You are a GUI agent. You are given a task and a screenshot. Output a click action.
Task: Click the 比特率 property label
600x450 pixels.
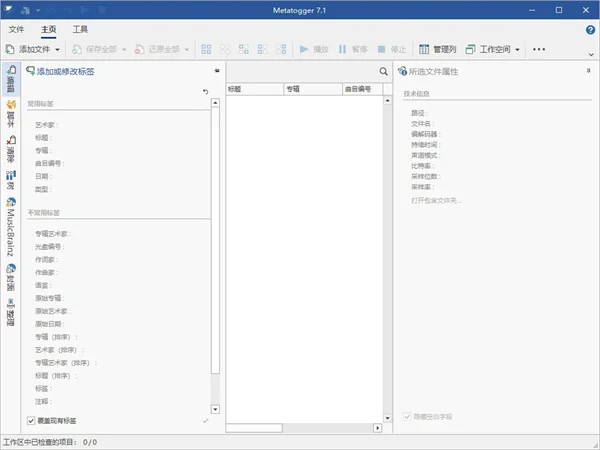[x=422, y=166]
